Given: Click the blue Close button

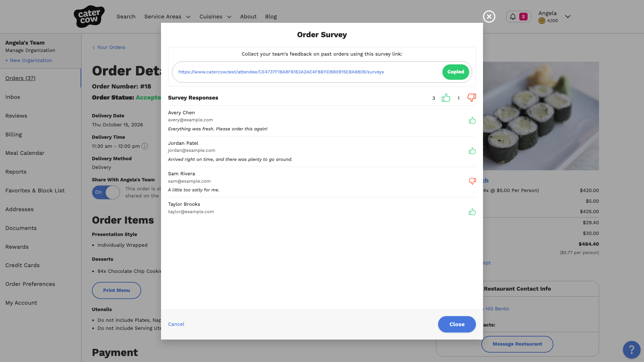Looking at the screenshot, I should point(457,324).
